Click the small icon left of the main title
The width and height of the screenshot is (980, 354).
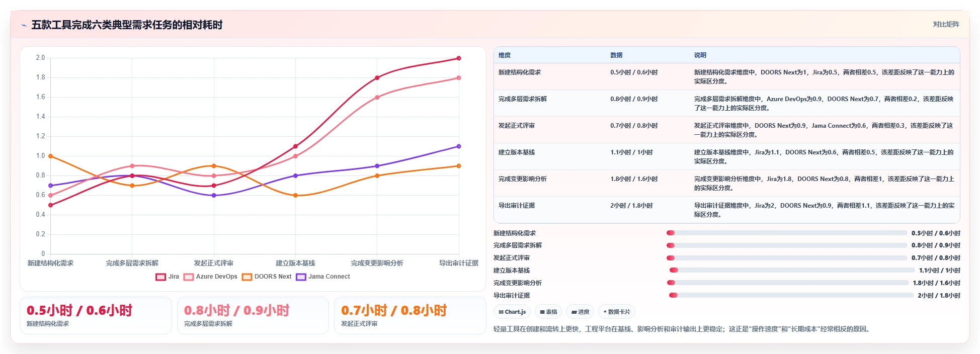24,25
